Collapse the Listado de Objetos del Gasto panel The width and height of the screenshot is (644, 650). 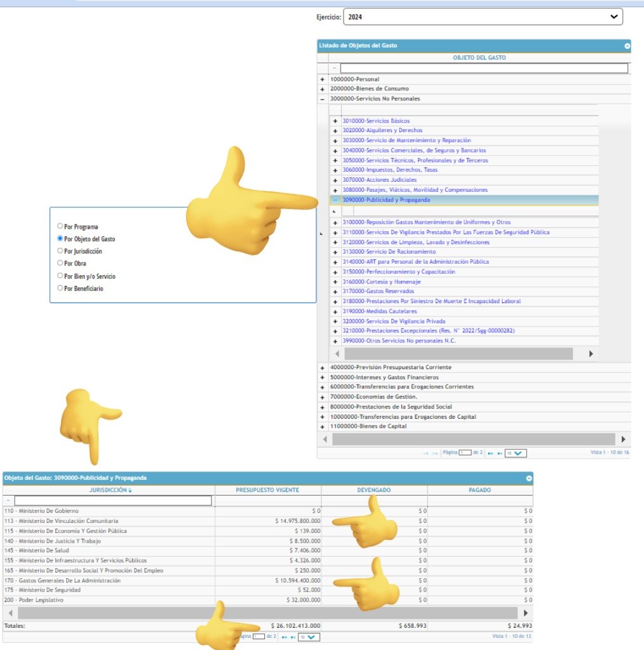(x=627, y=46)
